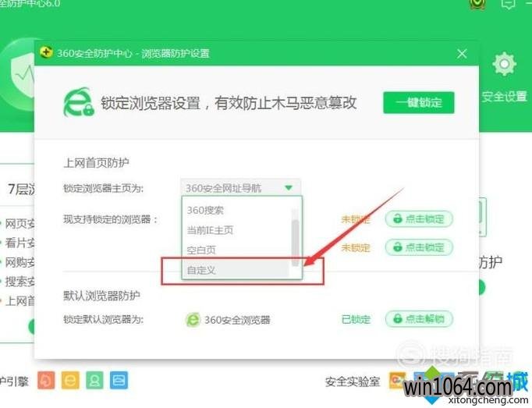The image size is (532, 408).
Task: Click the blue engine icon at bottom
Action: [x=119, y=380]
